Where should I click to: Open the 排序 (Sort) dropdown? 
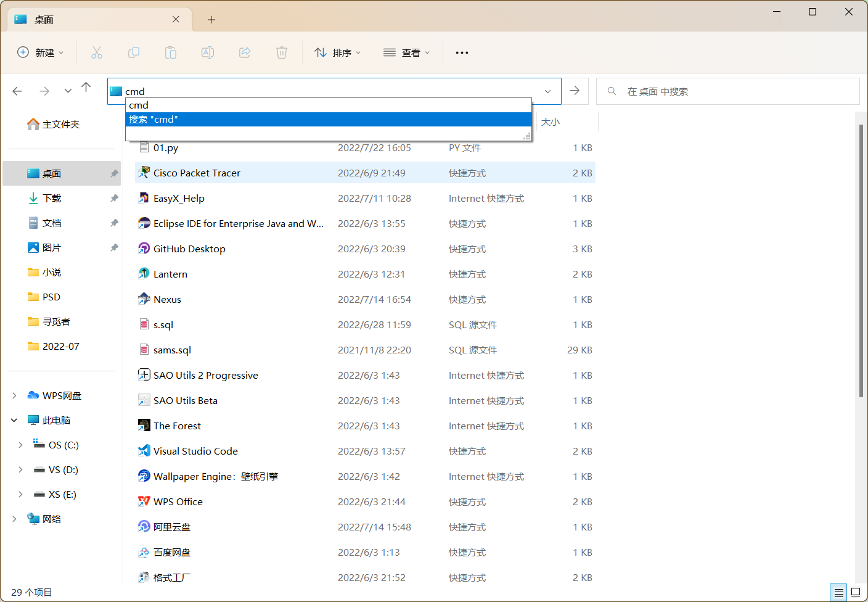[338, 52]
